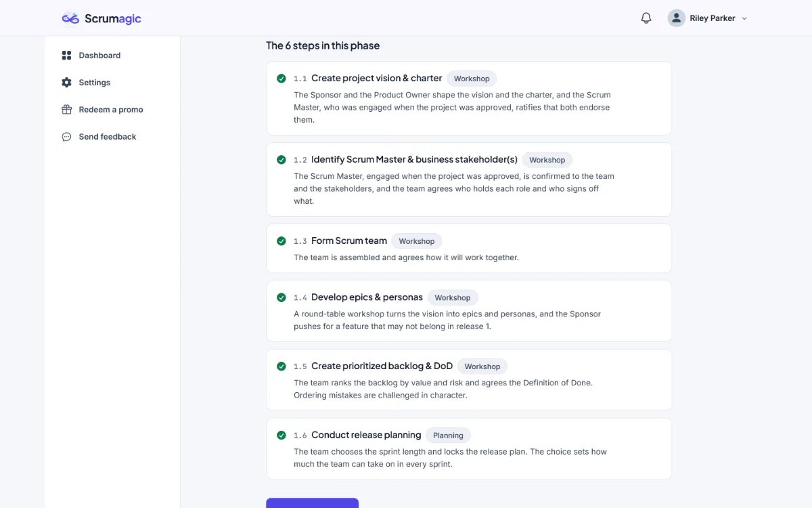812x508 pixels.
Task: Click 'The team ranks the backlog' description
Action: pyautogui.click(x=443, y=389)
